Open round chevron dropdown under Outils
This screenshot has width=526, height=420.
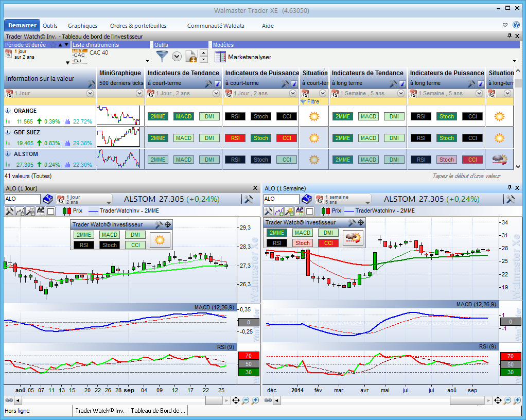[x=177, y=56]
